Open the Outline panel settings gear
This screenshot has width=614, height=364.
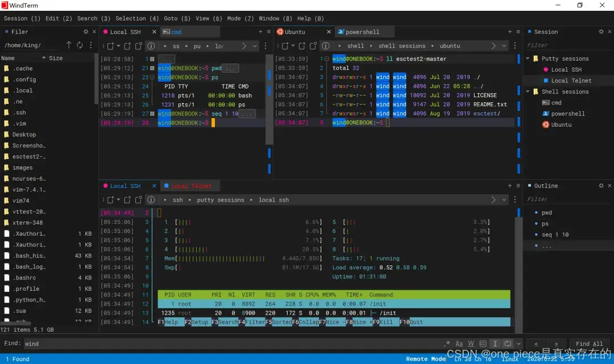coord(600,185)
